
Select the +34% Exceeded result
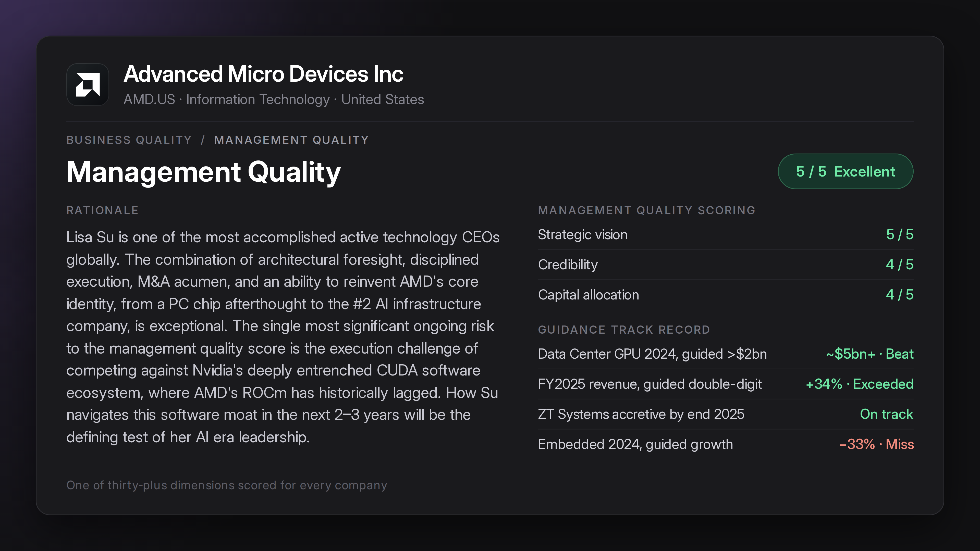pos(859,384)
